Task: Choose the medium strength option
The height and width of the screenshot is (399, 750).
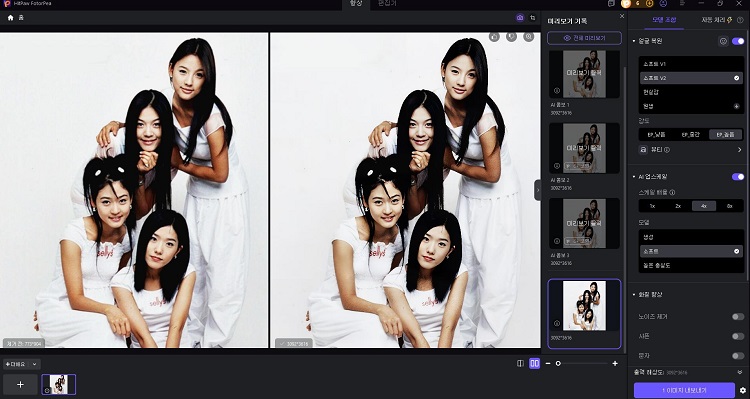Action: point(691,134)
